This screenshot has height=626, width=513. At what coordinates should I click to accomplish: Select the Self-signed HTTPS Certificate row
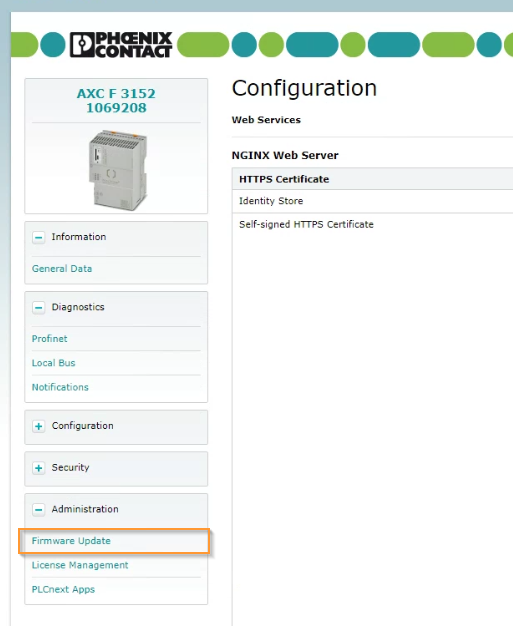[372, 224]
